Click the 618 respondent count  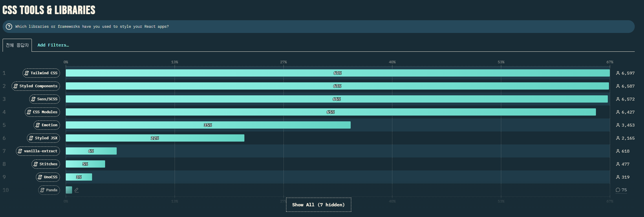pos(625,151)
